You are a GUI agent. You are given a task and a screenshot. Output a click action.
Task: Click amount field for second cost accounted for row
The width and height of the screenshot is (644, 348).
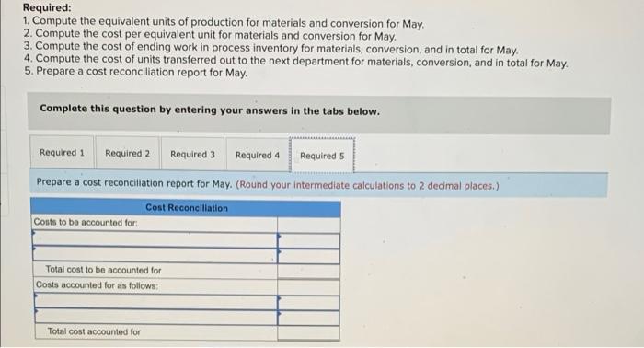coord(309,318)
